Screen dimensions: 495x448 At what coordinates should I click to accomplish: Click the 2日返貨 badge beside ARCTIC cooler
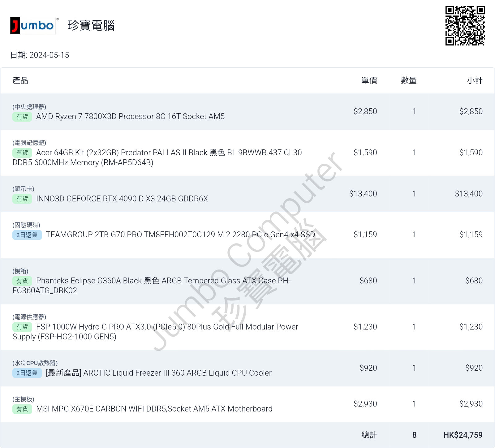tap(27, 373)
